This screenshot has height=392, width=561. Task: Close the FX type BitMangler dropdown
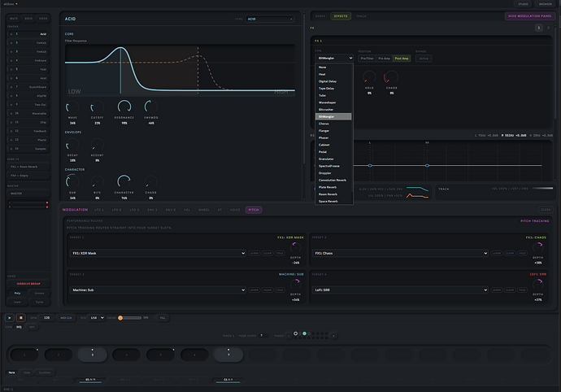334,58
